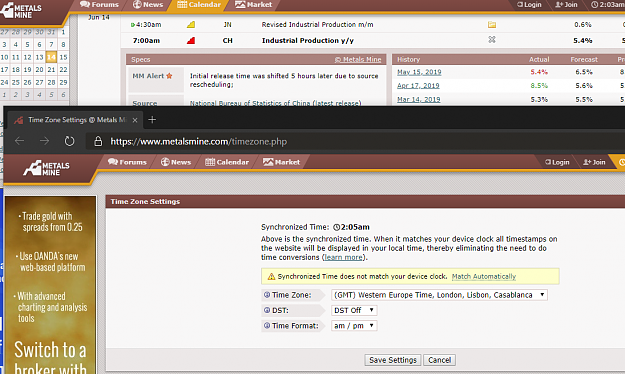Click Join in the top background window
Viewport: 625px width, 374px height.
(x=566, y=5)
